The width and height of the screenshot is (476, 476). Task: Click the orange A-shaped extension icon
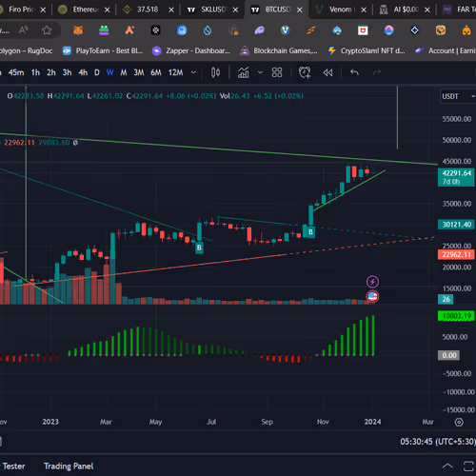129,30
